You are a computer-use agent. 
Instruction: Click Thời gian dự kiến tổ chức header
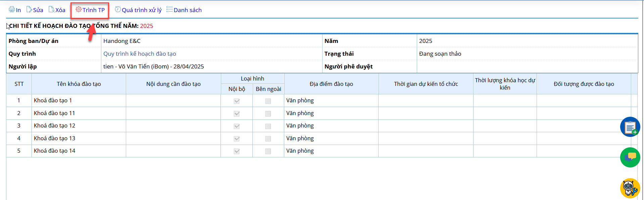pyautogui.click(x=426, y=84)
